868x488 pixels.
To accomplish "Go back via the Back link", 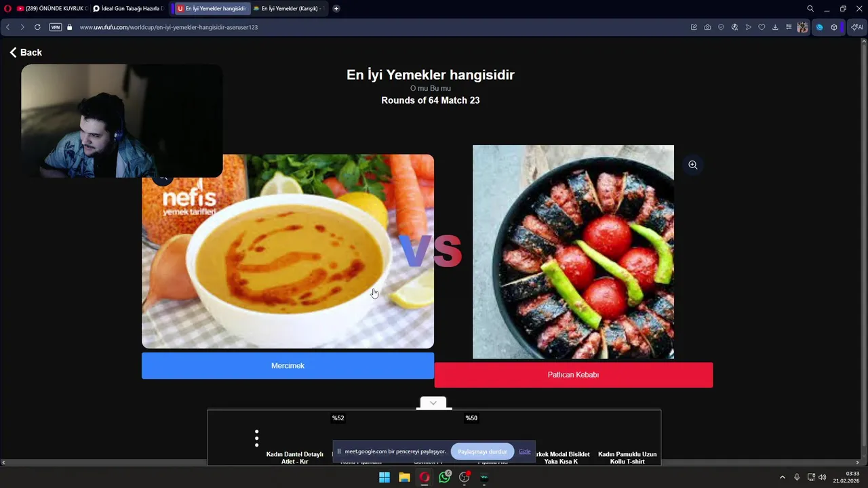I will tap(26, 52).
